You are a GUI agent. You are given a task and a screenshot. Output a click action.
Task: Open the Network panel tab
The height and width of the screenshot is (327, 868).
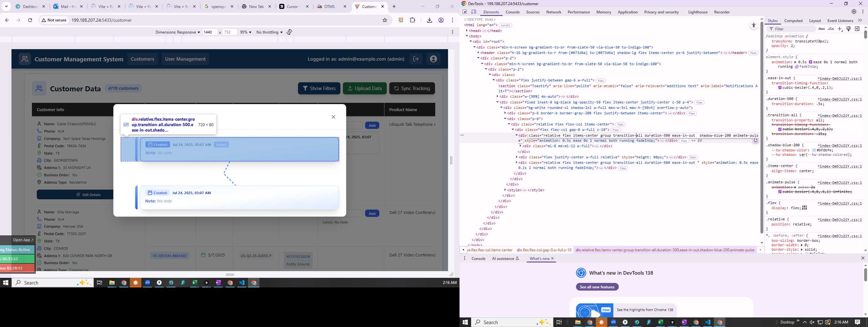tap(554, 12)
